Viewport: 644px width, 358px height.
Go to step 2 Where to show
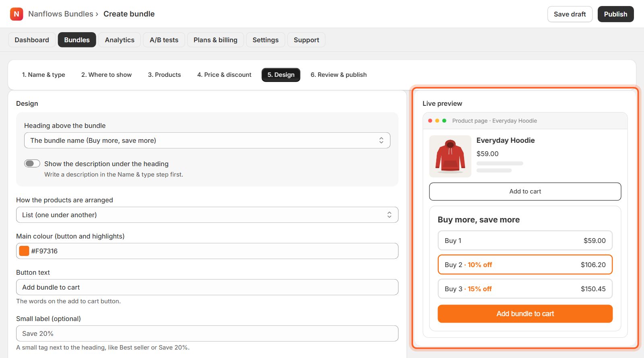tap(106, 75)
